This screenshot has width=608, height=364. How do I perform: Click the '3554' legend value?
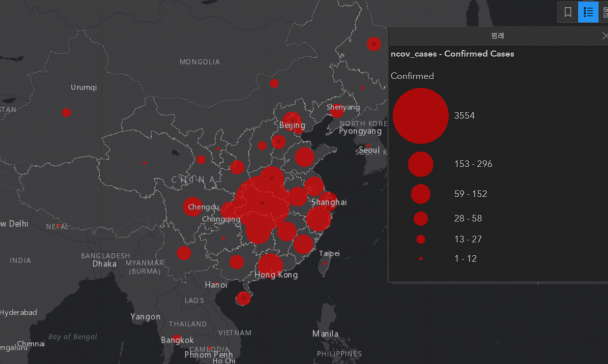[x=464, y=116]
